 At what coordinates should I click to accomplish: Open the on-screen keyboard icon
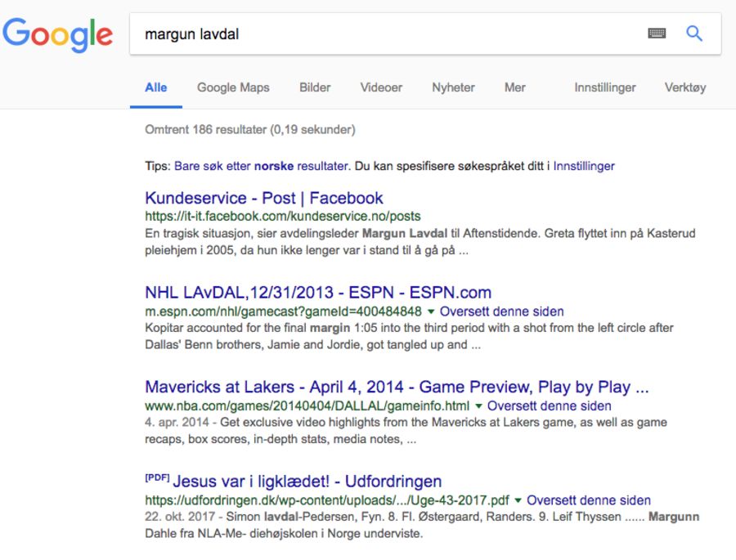[x=657, y=34]
